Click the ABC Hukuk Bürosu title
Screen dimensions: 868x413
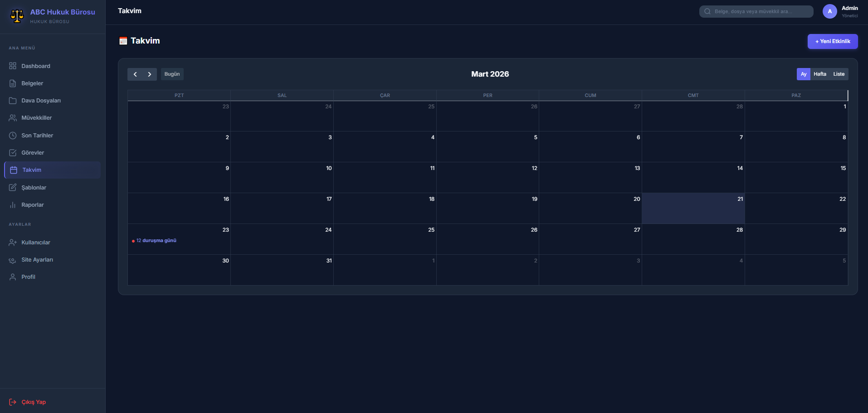(63, 12)
